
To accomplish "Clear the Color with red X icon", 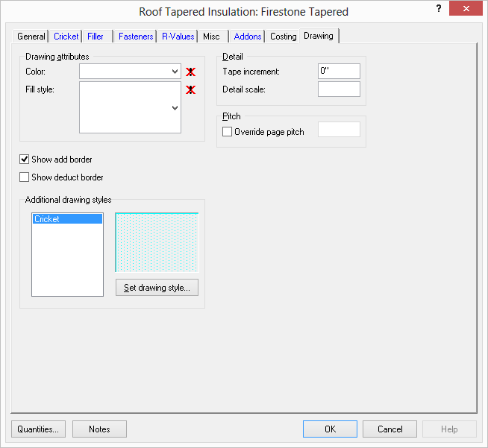I will [191, 72].
